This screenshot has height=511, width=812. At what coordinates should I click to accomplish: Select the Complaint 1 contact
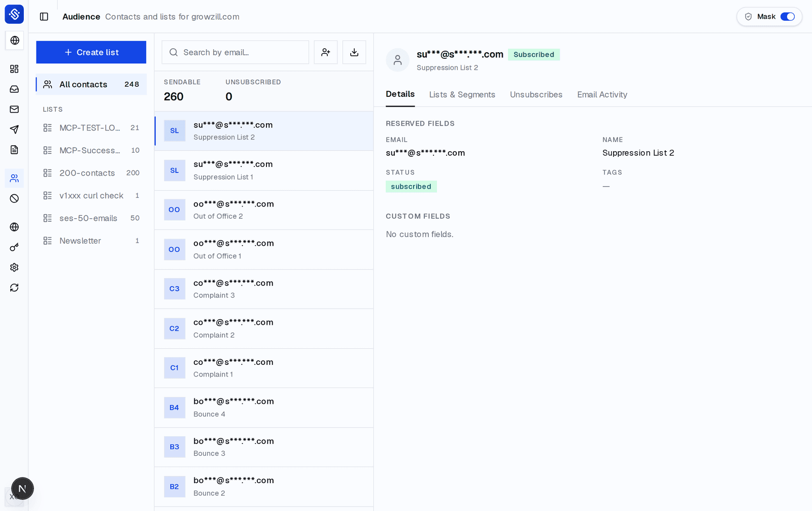264,368
